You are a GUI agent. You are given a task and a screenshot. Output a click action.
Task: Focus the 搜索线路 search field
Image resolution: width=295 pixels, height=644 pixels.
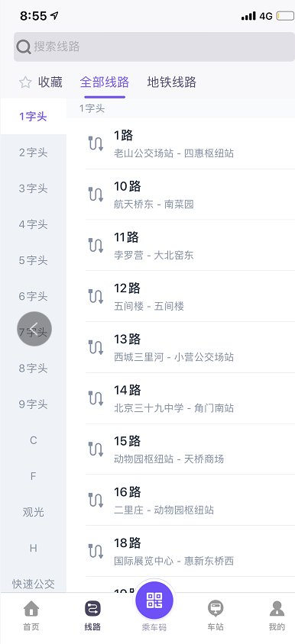[x=154, y=47]
